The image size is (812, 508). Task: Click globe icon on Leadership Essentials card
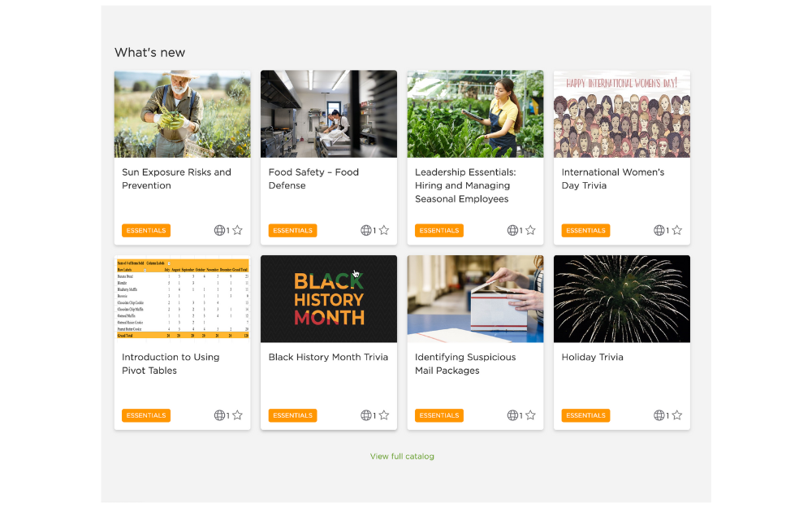(x=512, y=230)
